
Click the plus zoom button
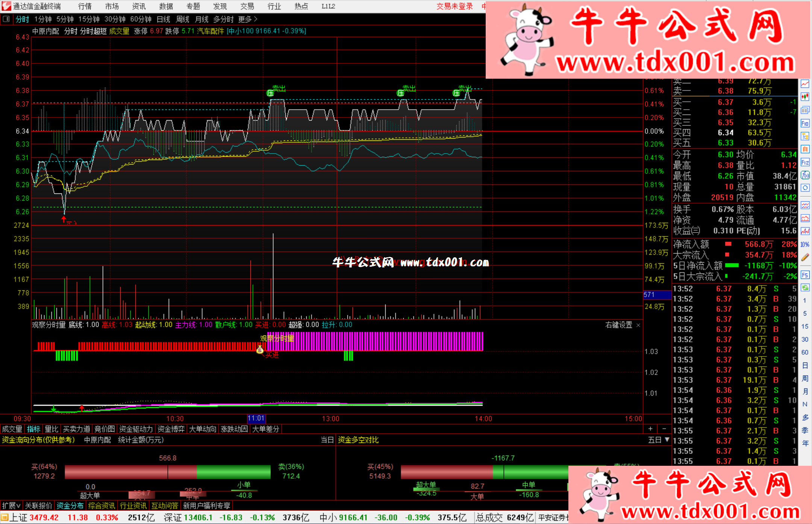pos(650,429)
